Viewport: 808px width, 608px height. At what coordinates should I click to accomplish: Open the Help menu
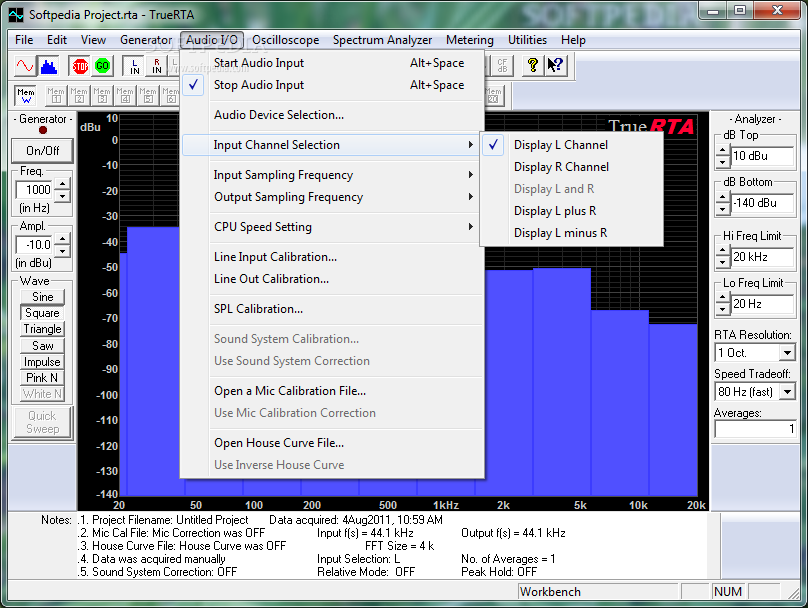coord(573,40)
